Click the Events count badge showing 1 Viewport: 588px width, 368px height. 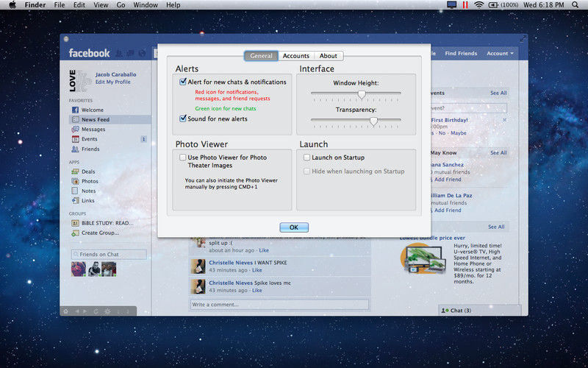[143, 139]
